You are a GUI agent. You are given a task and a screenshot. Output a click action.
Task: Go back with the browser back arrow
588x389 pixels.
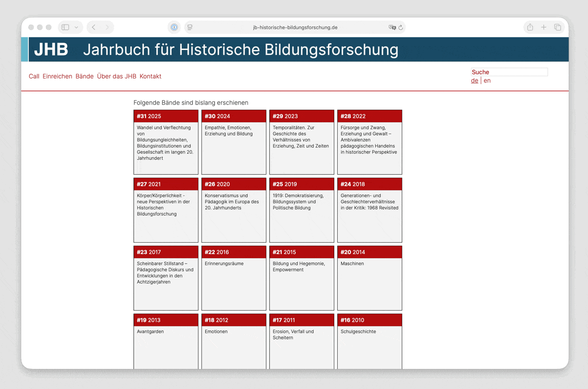(94, 27)
